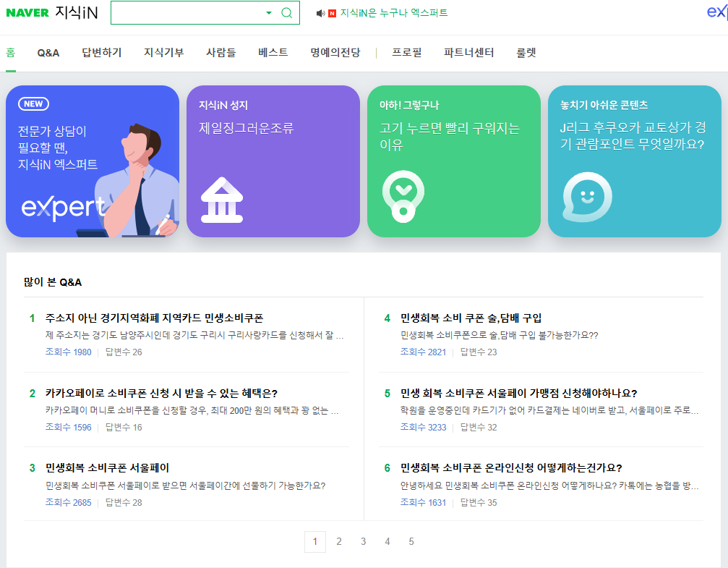Click the search magnifier icon

coord(287,13)
